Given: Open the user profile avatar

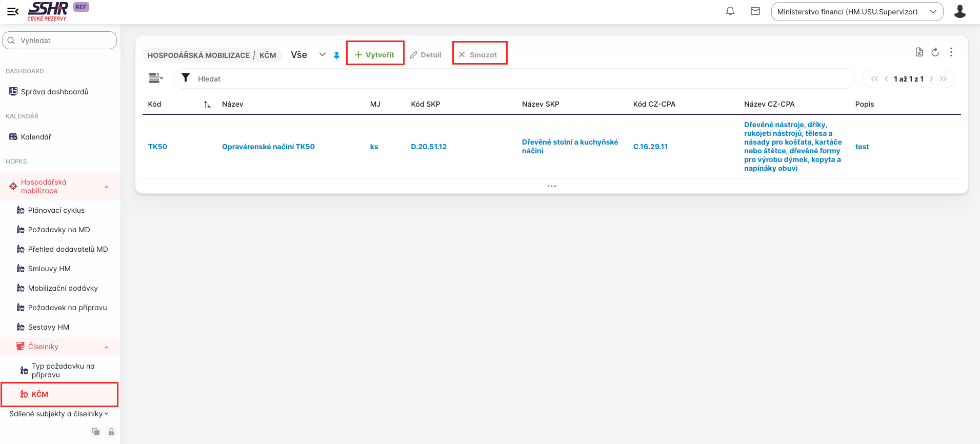Looking at the screenshot, I should point(959,11).
